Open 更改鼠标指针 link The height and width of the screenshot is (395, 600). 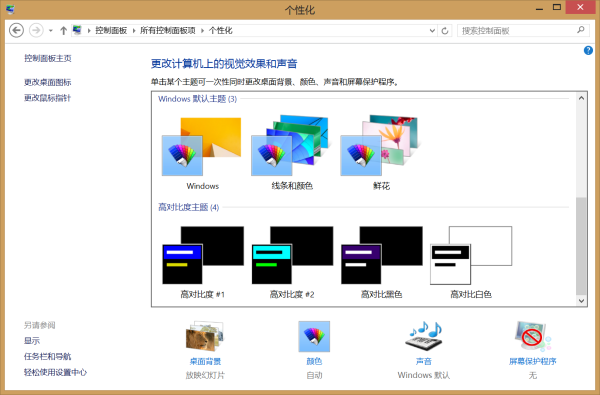(x=47, y=98)
